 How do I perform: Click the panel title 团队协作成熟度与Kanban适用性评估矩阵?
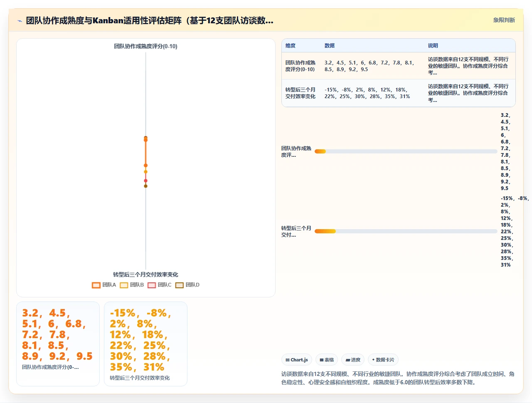[x=150, y=20]
